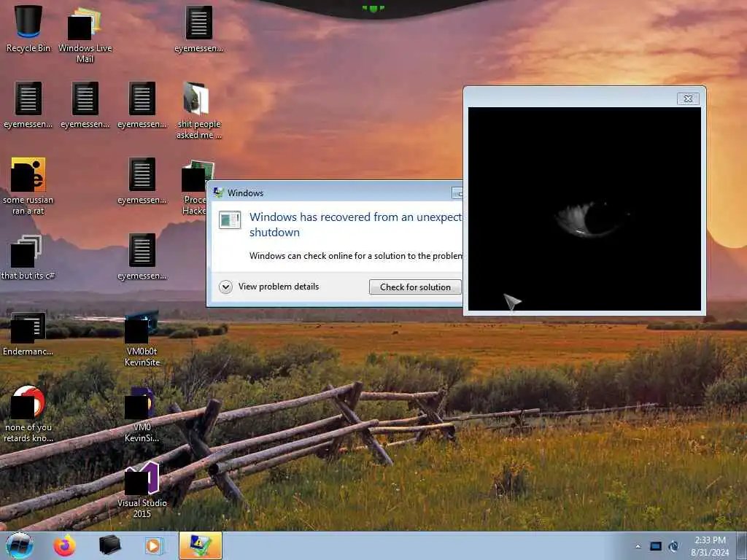Screen dimensions: 747x560
Task: Select 'that but its c#' shortcut
Action: coord(28,257)
